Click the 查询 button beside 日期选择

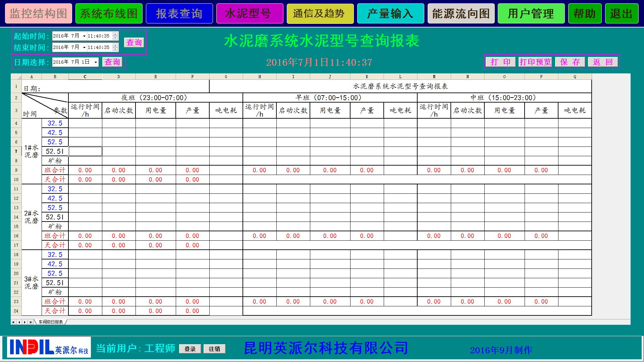pos(112,62)
